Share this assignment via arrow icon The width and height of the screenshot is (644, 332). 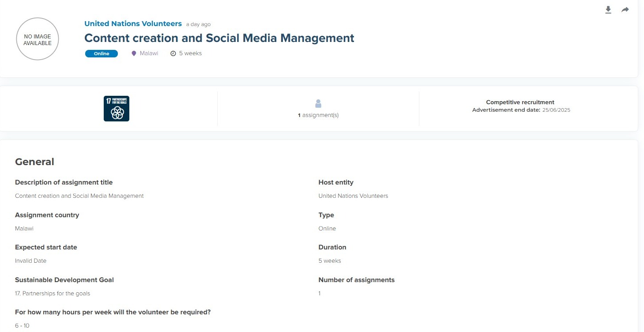click(x=625, y=10)
